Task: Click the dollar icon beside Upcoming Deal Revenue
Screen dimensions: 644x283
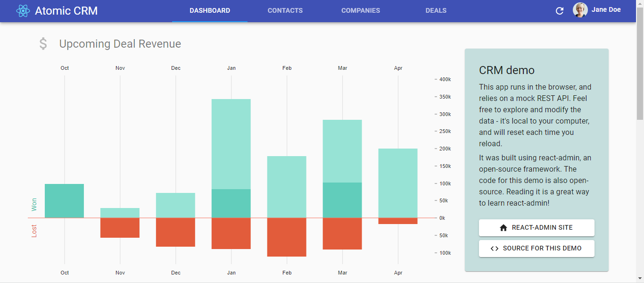Action: 43,43
